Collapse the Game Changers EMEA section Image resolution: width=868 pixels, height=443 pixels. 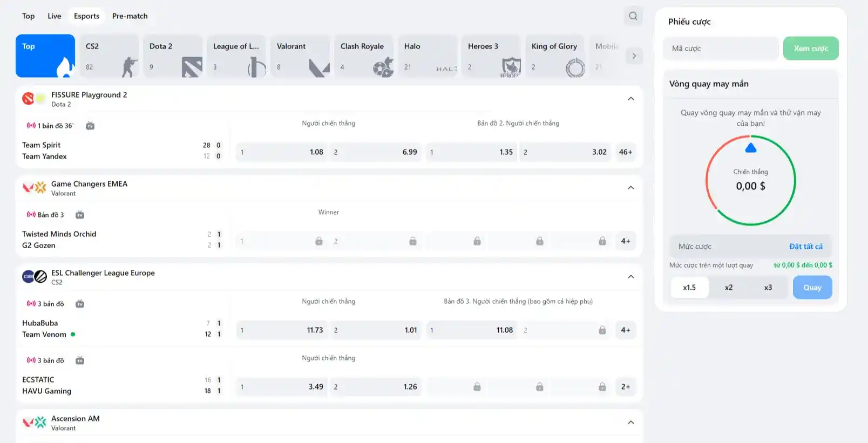[x=631, y=188]
